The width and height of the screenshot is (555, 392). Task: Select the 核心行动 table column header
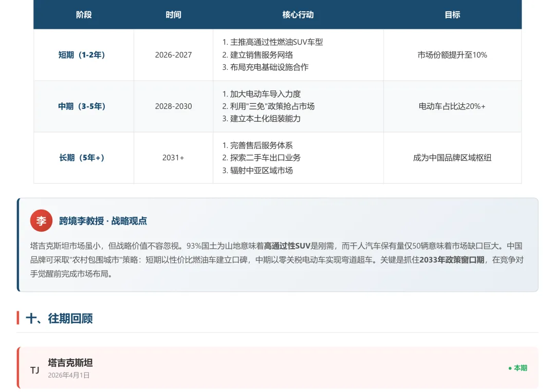coord(298,14)
